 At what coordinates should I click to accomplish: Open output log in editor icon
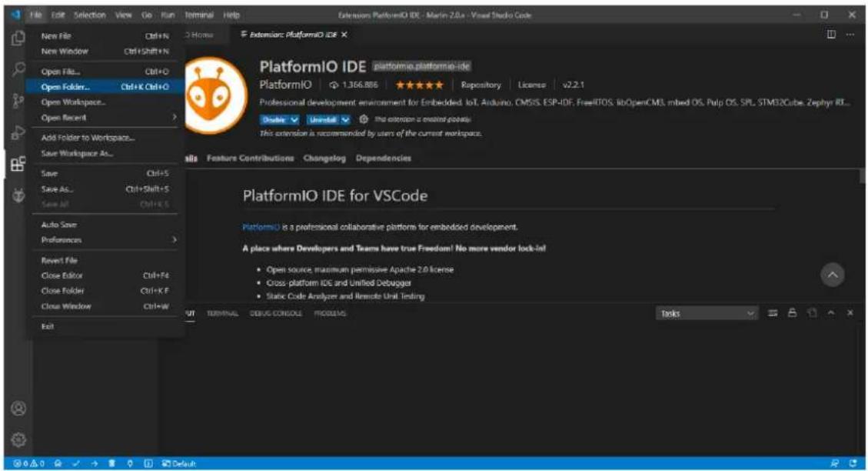point(812,313)
